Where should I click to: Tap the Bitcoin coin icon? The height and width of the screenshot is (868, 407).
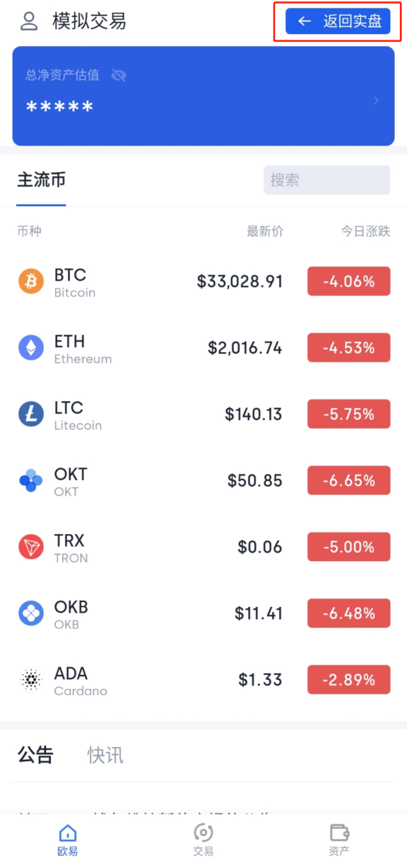[x=31, y=282]
